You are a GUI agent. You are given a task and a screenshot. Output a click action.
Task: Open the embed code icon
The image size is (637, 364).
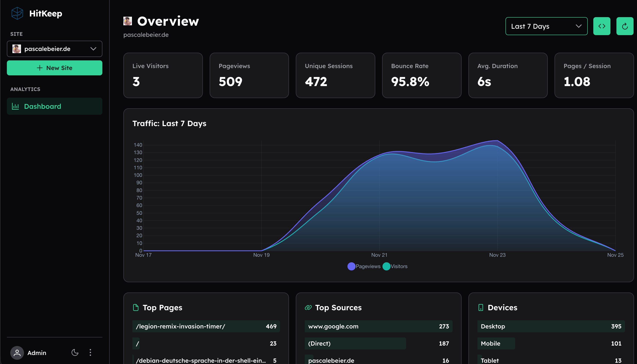[602, 26]
